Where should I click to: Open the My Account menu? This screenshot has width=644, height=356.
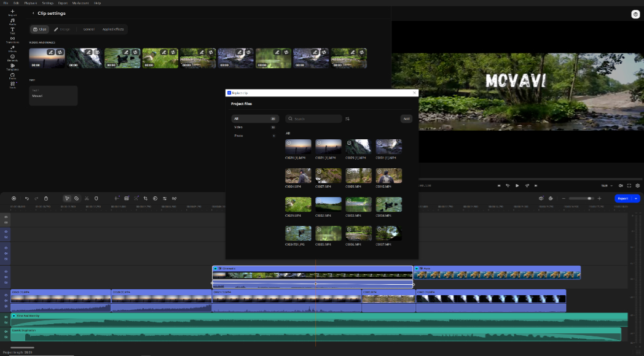(x=80, y=3)
